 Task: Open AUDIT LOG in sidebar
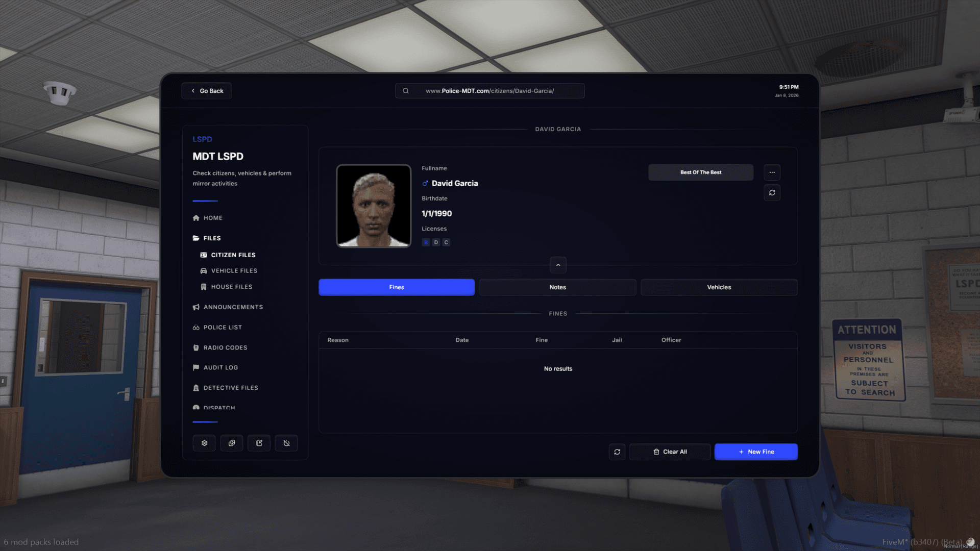[215, 367]
